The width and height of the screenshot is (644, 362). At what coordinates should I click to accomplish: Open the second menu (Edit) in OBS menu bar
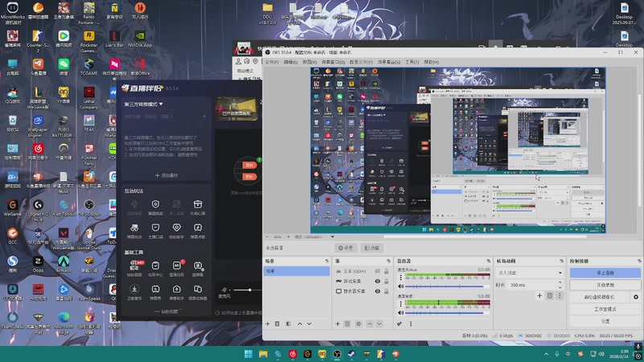click(x=291, y=63)
